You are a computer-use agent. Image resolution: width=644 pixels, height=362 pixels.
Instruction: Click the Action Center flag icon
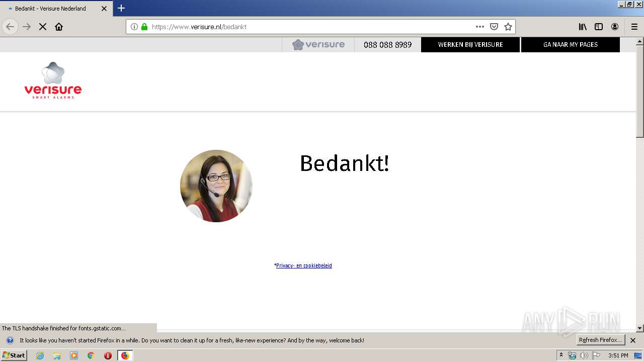(596, 355)
